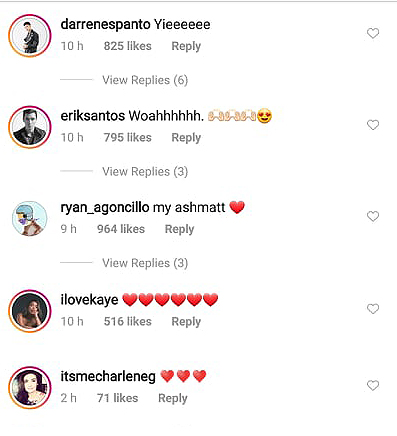View ryan_agoncillo's profile avatar
Image resolution: width=397 pixels, height=436 pixels.
[x=30, y=218]
